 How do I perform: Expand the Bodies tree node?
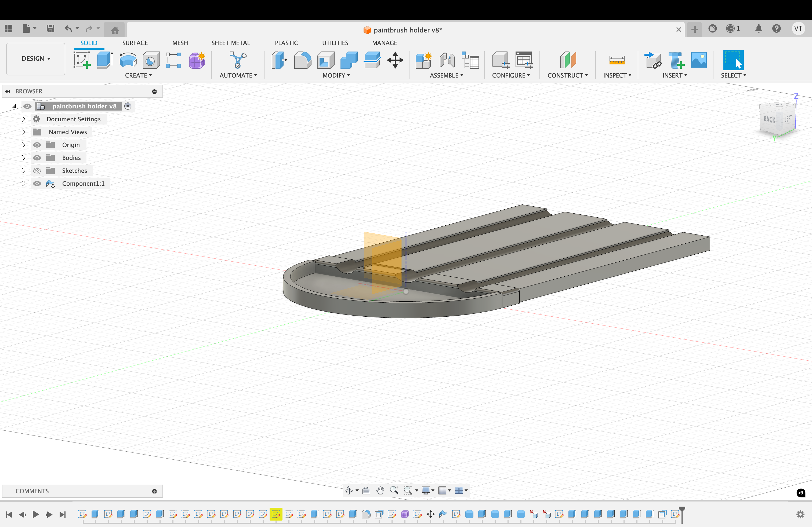23,158
